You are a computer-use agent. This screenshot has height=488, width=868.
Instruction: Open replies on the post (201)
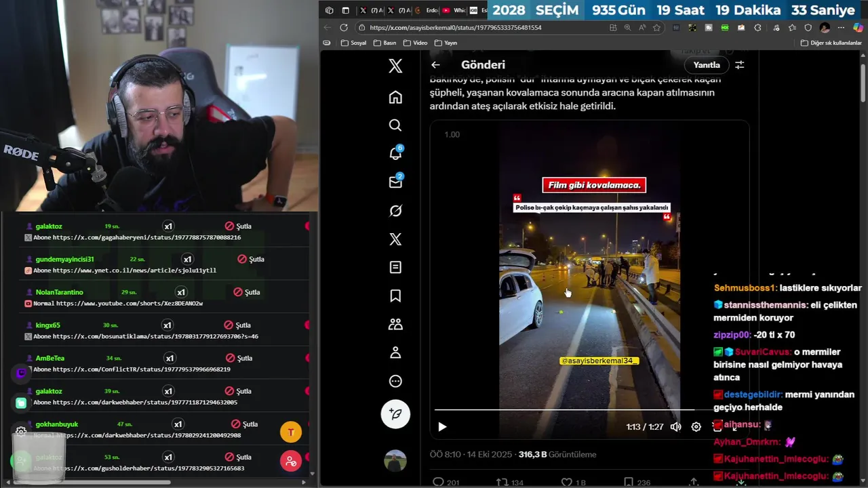point(446,483)
